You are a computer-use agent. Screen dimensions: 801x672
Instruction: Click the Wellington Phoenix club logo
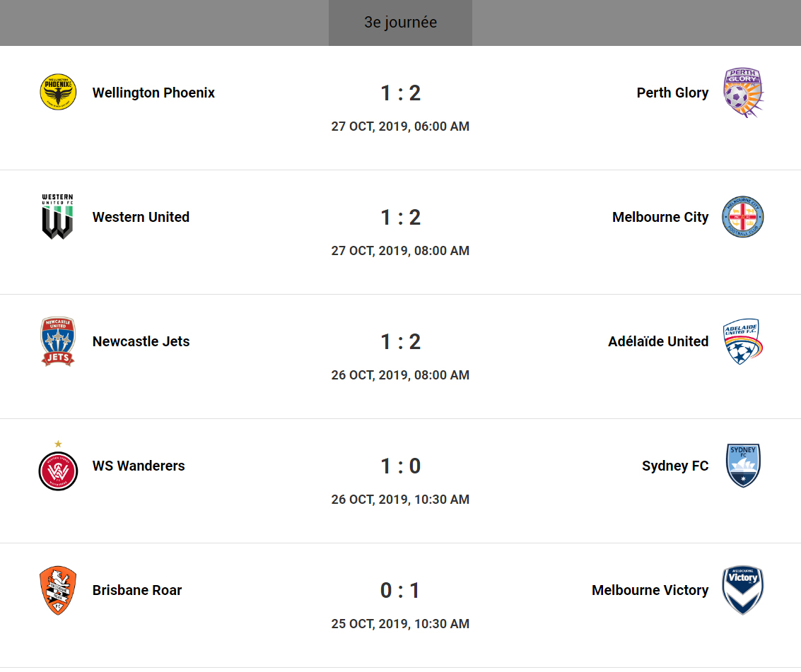(58, 93)
